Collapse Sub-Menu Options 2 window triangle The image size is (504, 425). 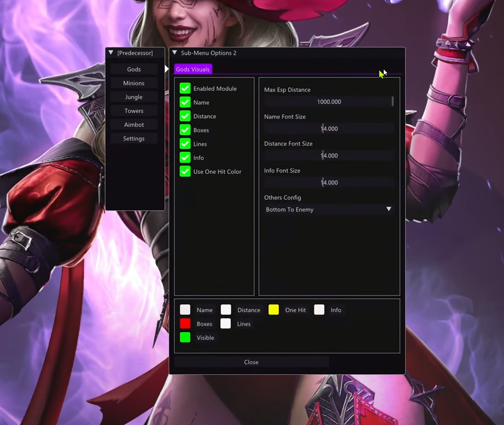point(174,53)
